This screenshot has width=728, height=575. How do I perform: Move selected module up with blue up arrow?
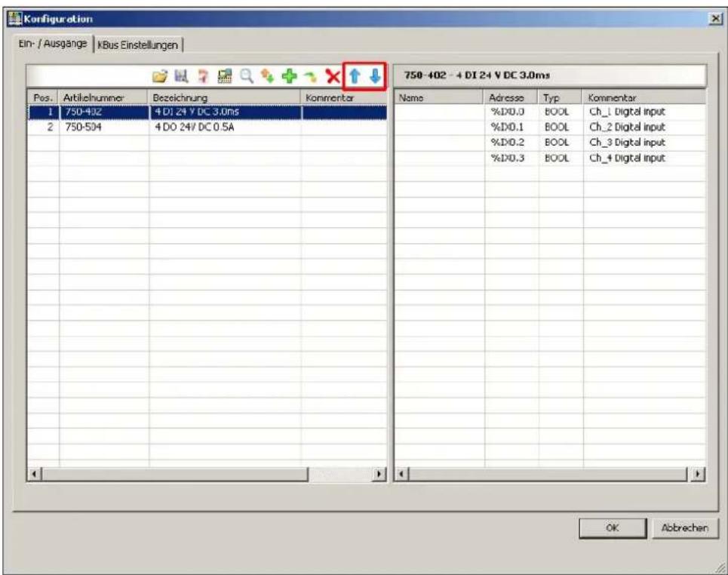click(355, 76)
